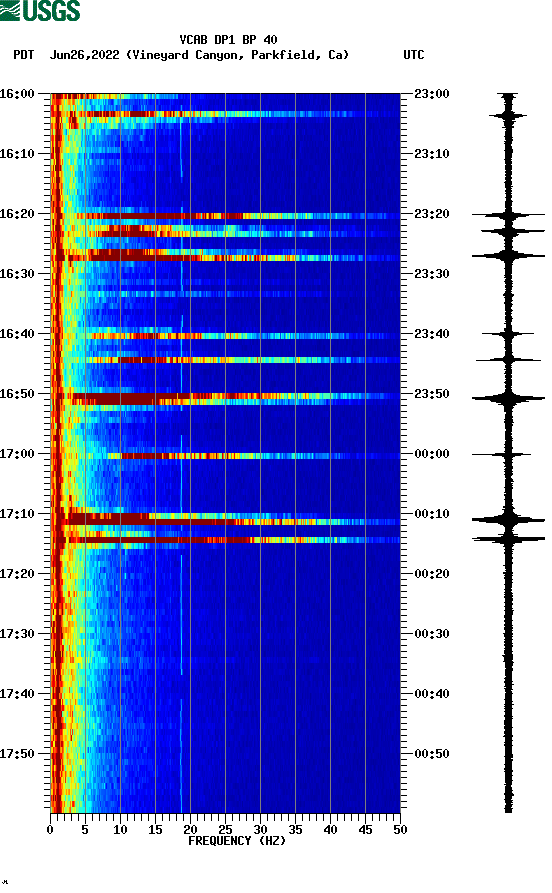The height and width of the screenshot is (893, 552).
Task: Click the 17:20 PDT time label
Action: point(17,574)
